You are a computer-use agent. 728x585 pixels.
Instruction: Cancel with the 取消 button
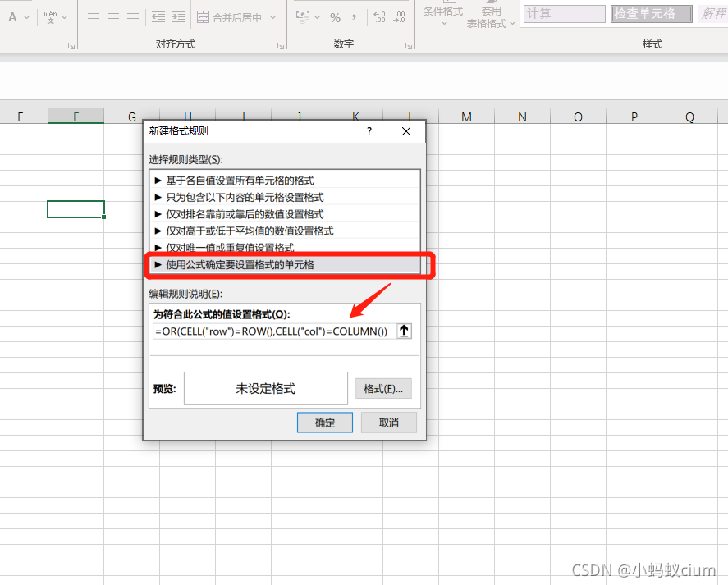pyautogui.click(x=388, y=423)
